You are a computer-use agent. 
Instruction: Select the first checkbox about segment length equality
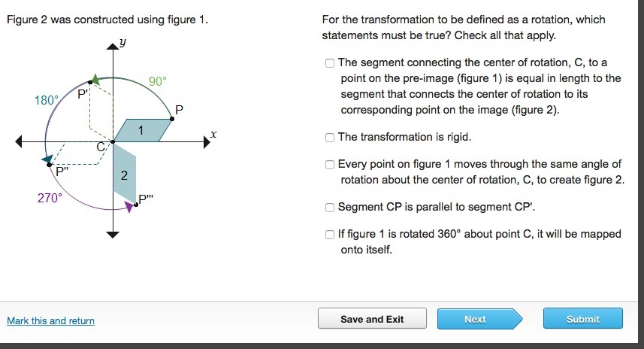pos(330,63)
